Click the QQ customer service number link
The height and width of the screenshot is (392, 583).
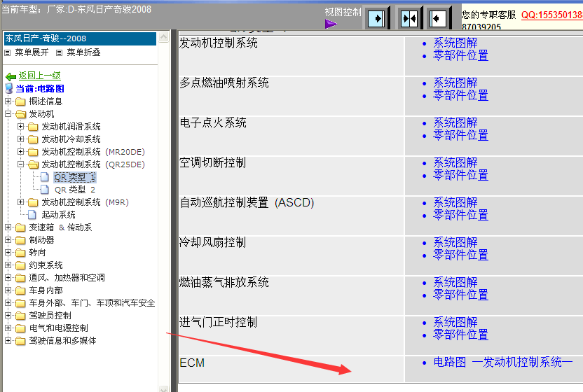tap(551, 15)
